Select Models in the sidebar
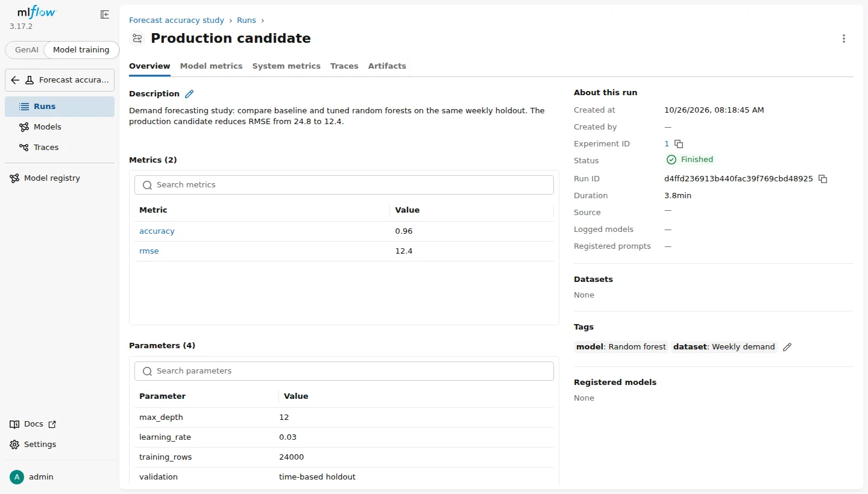 (60, 127)
